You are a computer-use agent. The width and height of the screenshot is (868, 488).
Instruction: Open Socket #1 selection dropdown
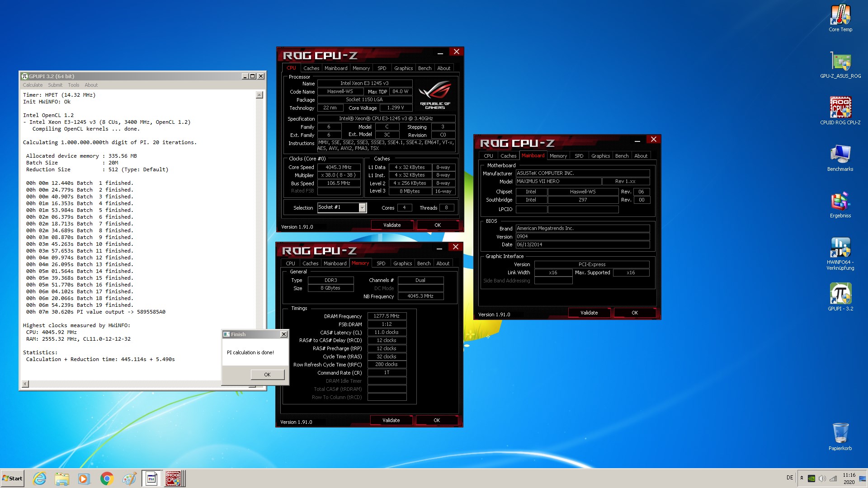point(362,207)
